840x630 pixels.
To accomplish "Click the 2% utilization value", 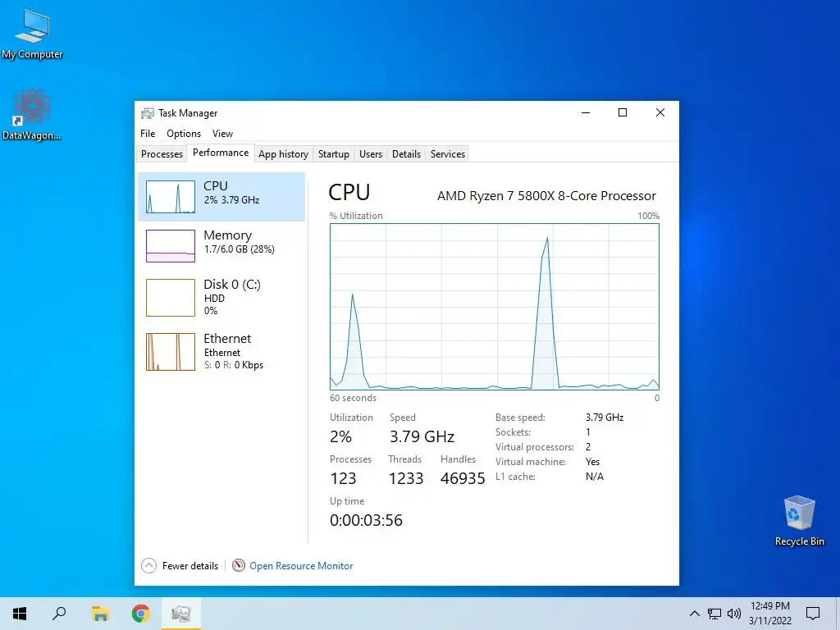I will (x=340, y=436).
